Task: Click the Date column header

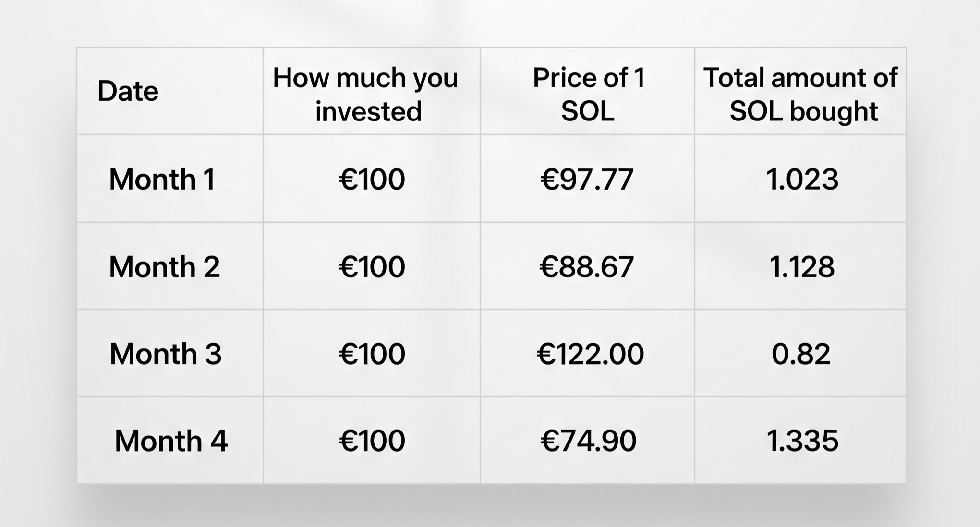Action: coord(128,91)
